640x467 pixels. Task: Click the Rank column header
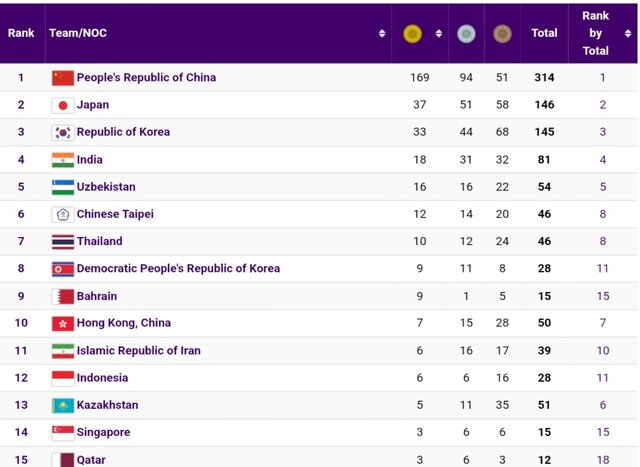click(x=21, y=33)
